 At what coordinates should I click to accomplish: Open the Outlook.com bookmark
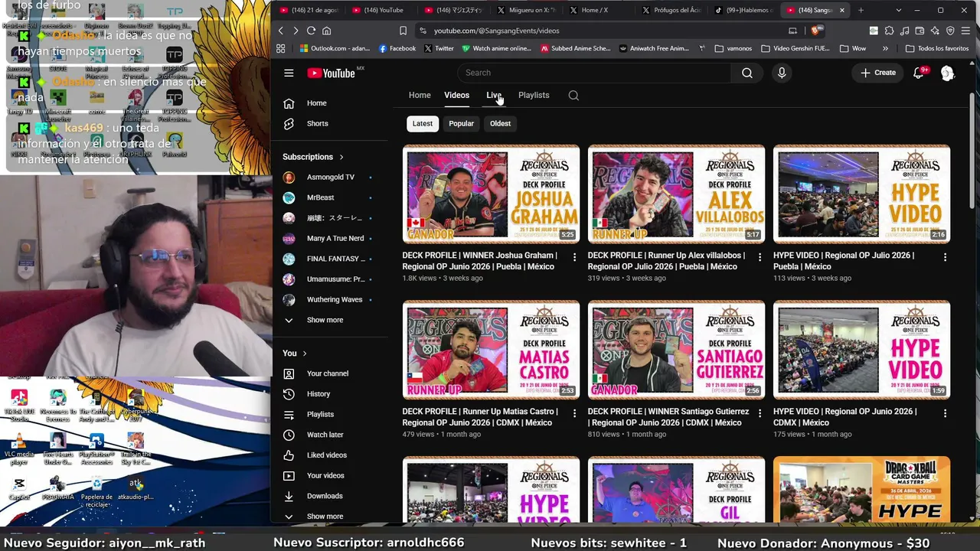[335, 48]
